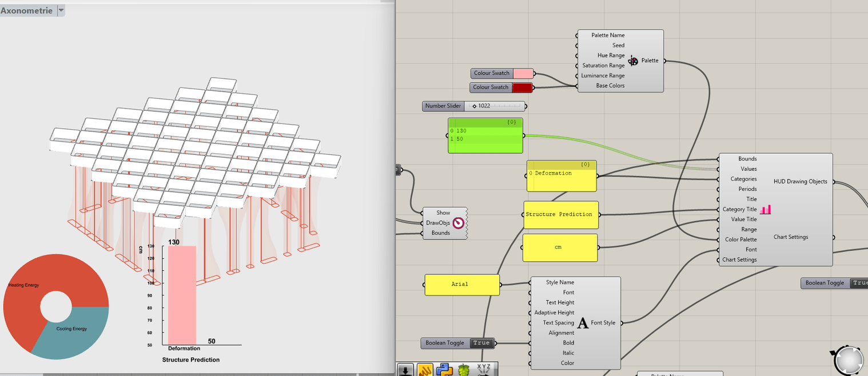Click the Bold input label
Image resolution: width=868 pixels, height=376 pixels.
tap(568, 343)
